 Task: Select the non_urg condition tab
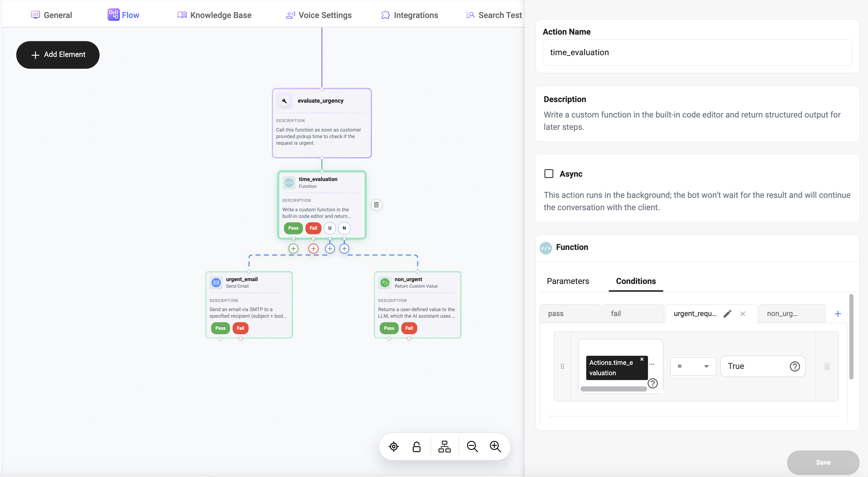point(782,314)
